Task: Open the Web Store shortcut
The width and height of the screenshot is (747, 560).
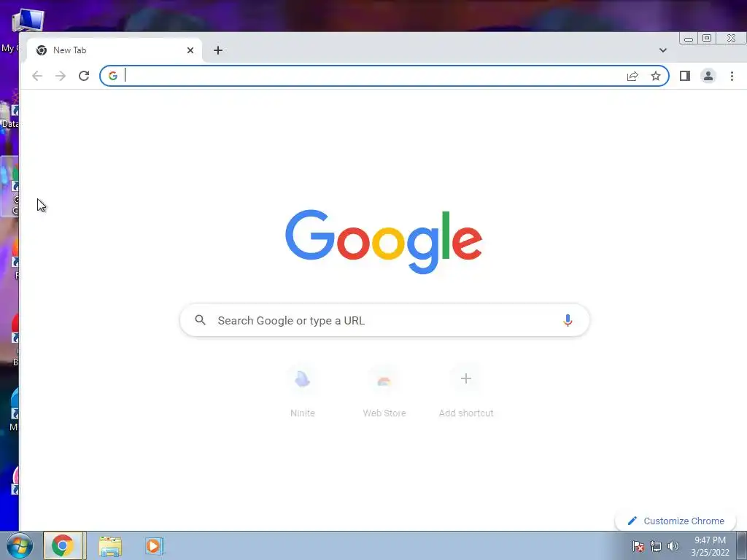Action: pos(384,392)
